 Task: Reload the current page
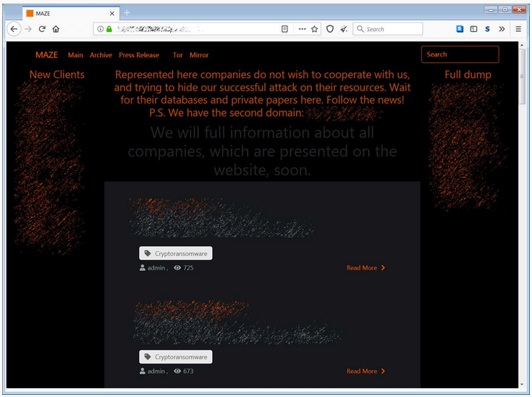[42, 29]
